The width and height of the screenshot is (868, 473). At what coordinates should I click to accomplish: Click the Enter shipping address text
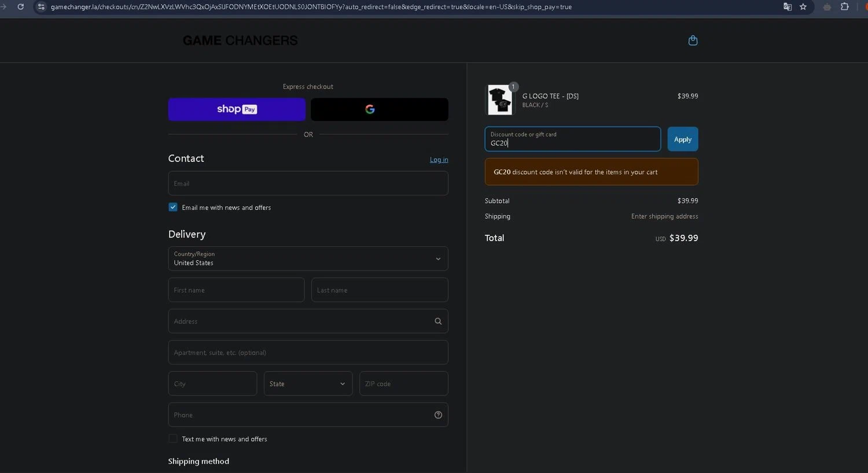pos(664,216)
